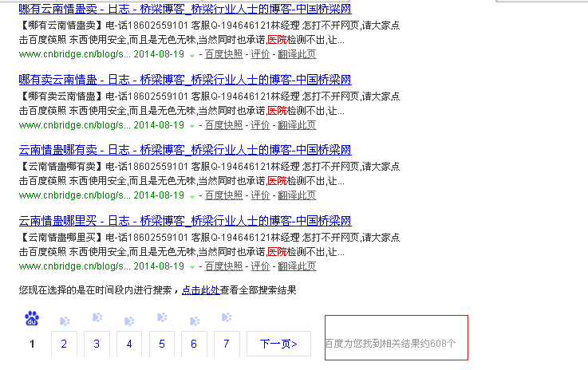Click 翻译此页 for 云南情蛊哪有卖 result
Image resolution: width=588 pixels, height=370 pixels.
point(297,195)
